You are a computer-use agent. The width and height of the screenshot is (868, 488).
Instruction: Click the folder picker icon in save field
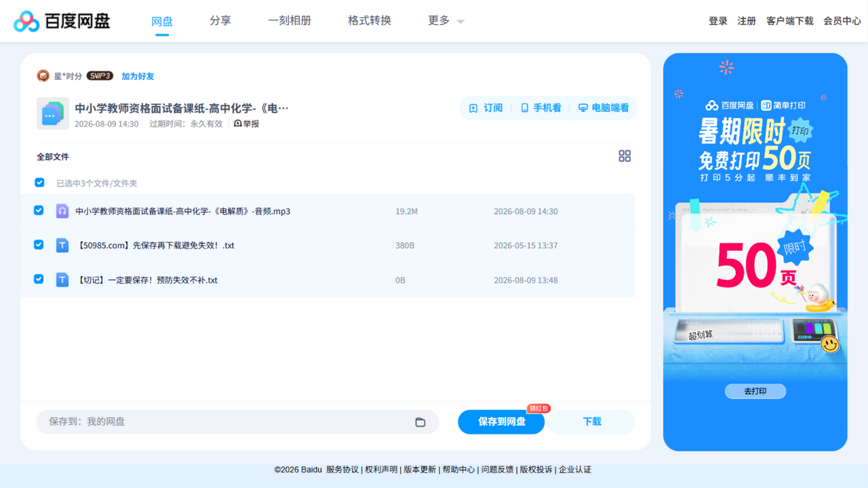click(x=420, y=422)
